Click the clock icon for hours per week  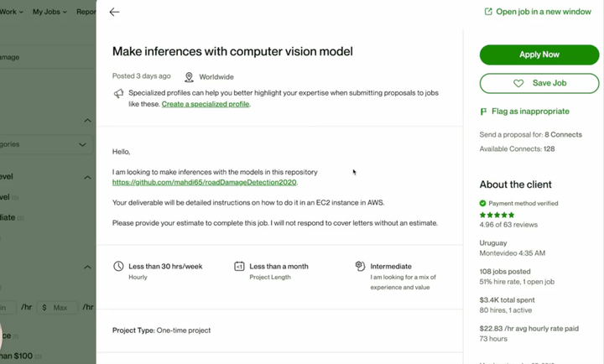(118, 267)
